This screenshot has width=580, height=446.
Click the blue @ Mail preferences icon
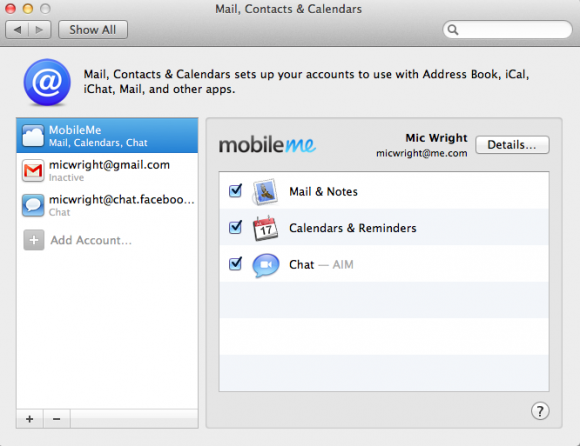[x=47, y=82]
